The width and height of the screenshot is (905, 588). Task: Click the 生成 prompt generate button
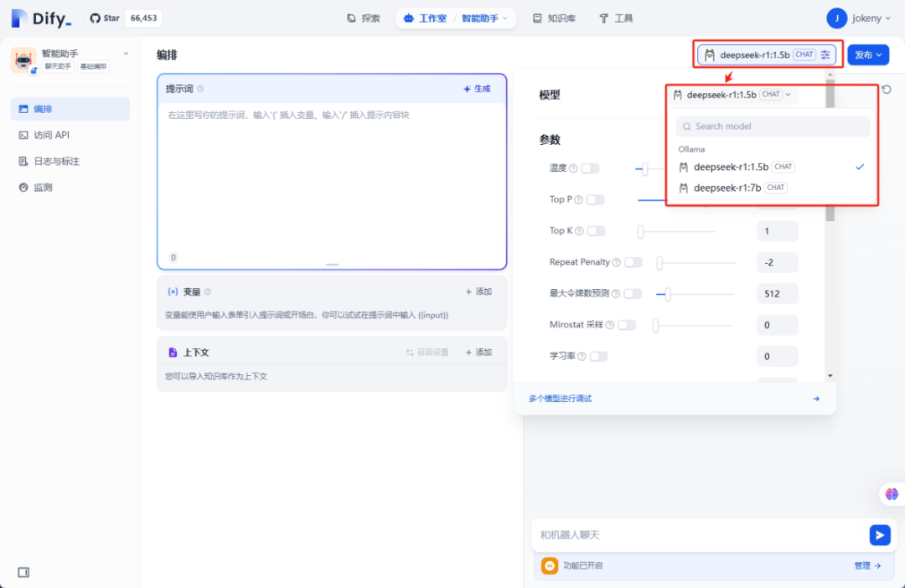[477, 89]
